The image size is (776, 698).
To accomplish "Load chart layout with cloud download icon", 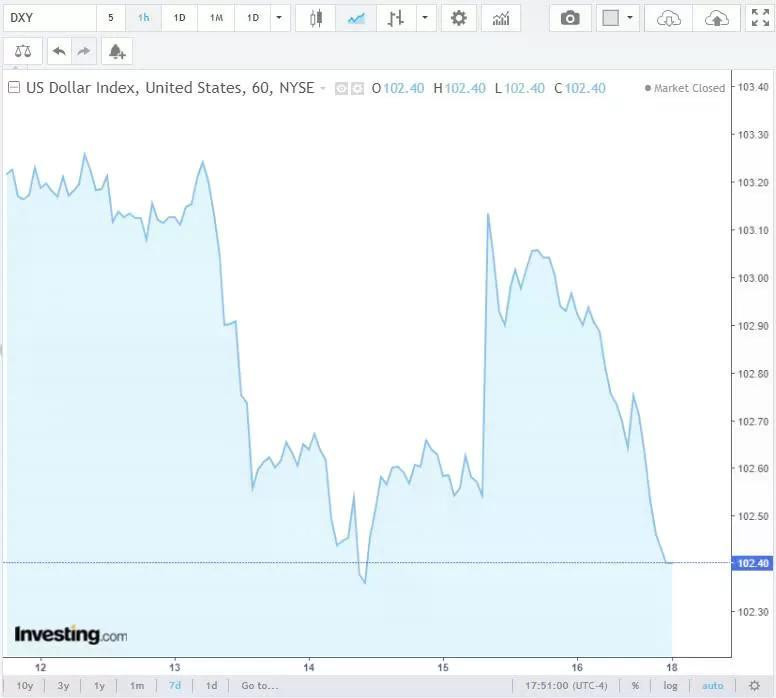I will pos(669,18).
